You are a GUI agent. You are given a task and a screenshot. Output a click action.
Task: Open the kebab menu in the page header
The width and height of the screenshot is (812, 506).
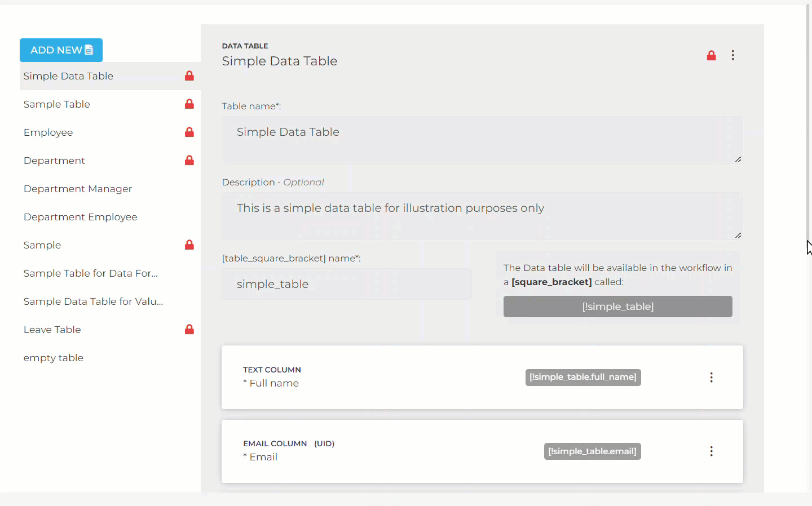pyautogui.click(x=732, y=55)
